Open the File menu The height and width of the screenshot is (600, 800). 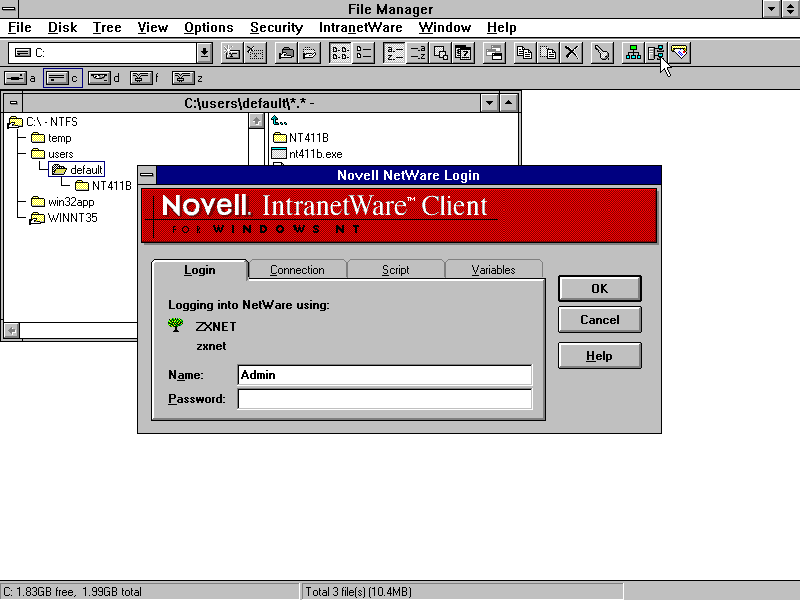pos(19,28)
